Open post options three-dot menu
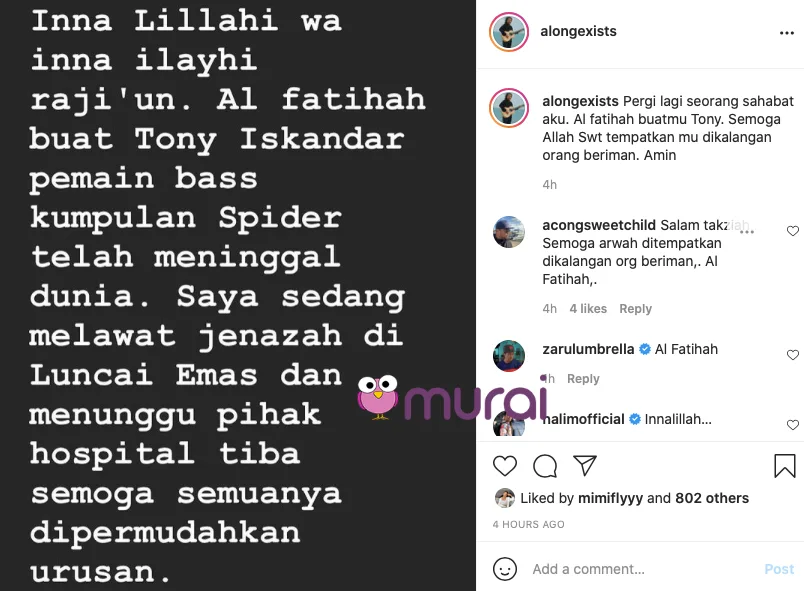The image size is (804, 591). [787, 33]
